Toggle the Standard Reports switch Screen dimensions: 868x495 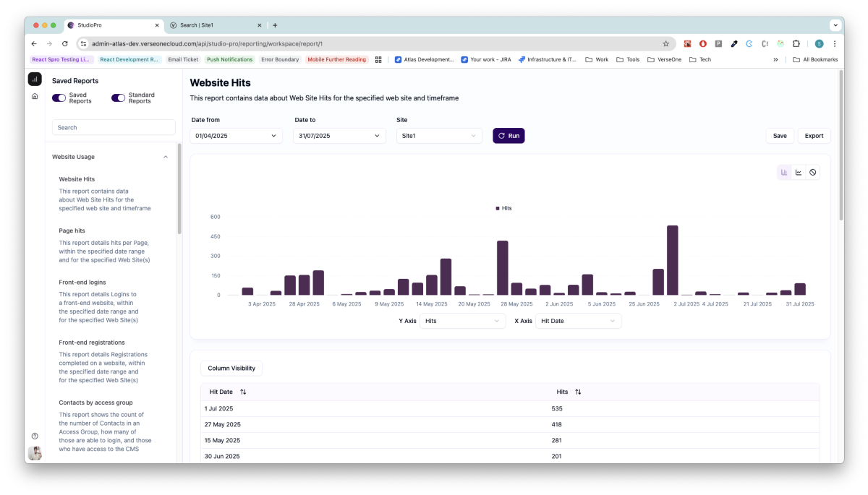(x=118, y=98)
